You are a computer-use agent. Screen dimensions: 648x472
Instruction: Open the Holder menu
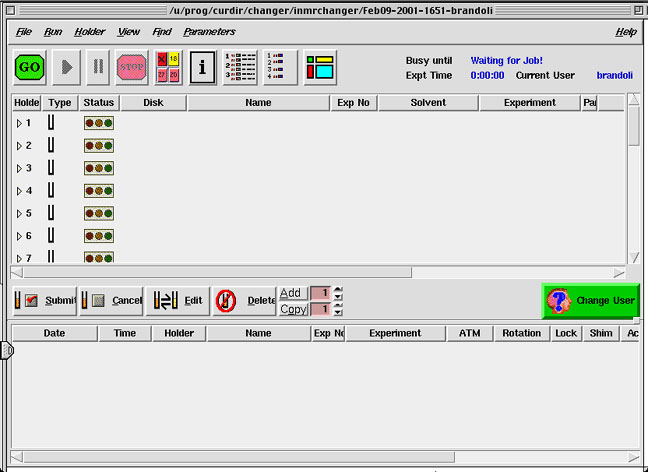pyautogui.click(x=90, y=32)
